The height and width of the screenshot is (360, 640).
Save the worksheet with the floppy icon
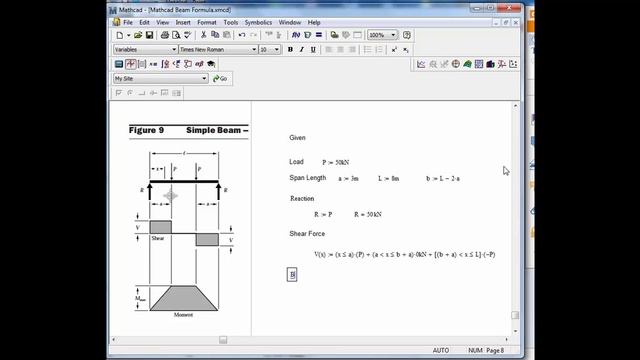(x=149, y=36)
